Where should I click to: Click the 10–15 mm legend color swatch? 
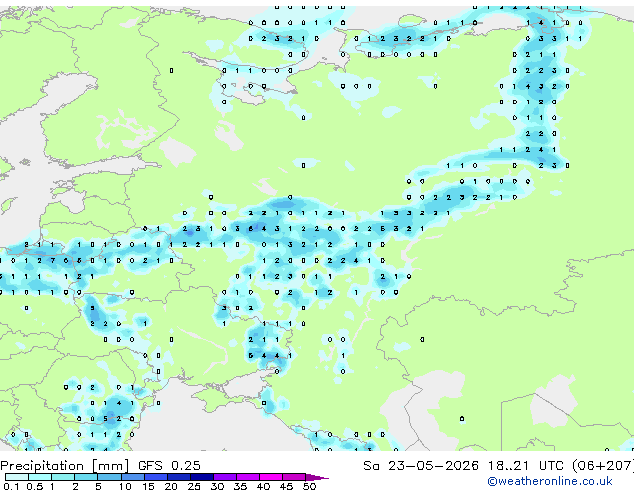coord(132,477)
